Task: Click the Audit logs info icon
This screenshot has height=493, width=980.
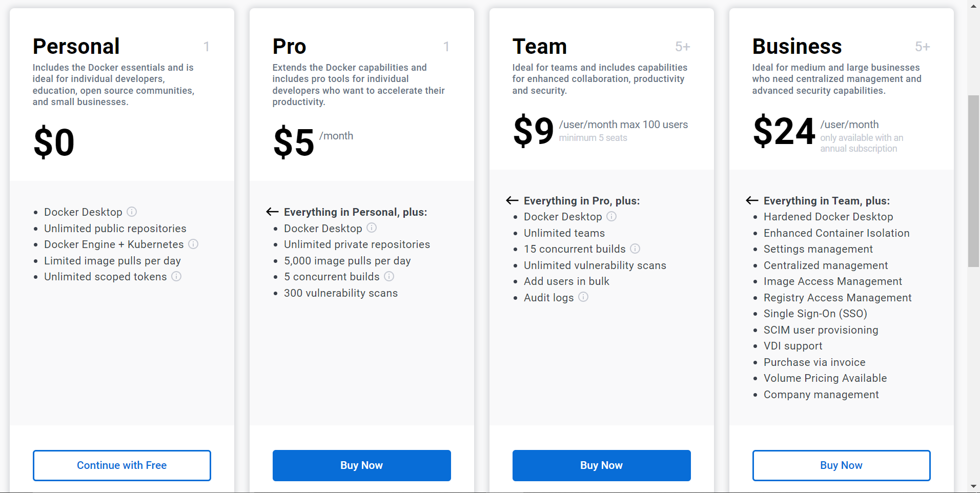Action: 584,297
